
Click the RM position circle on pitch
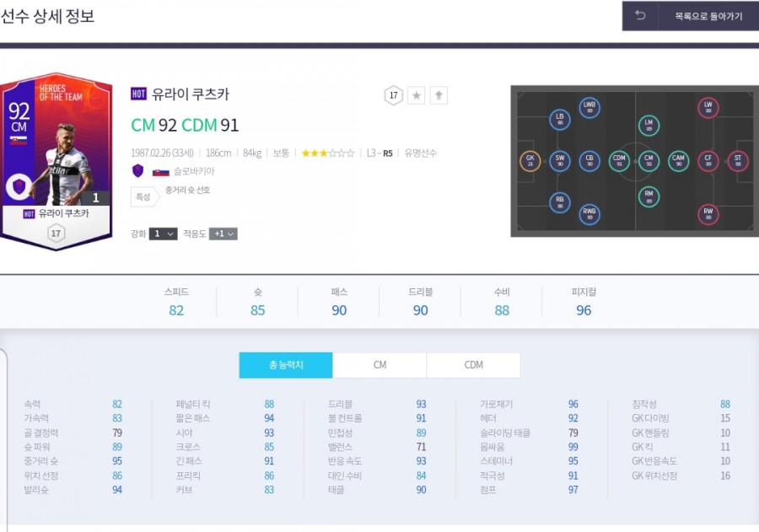[x=649, y=196]
